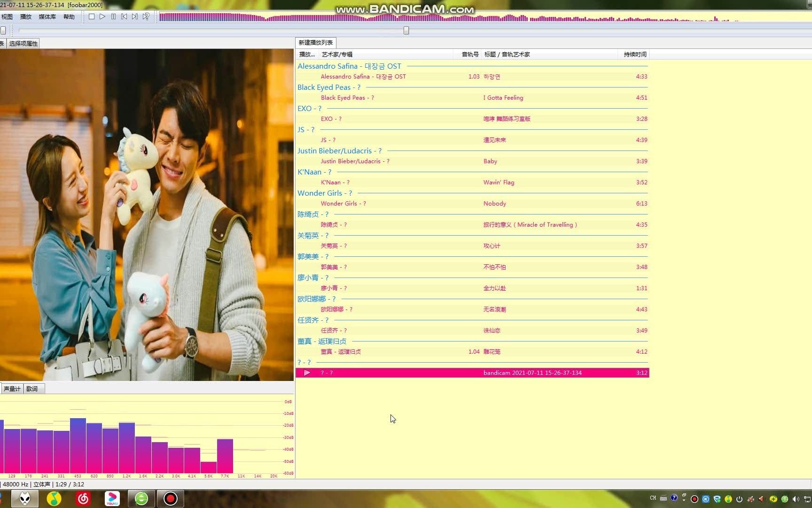This screenshot has width=812, height=508.
Task: Click the now-playing arrow on bandicam track
Action: 307,373
